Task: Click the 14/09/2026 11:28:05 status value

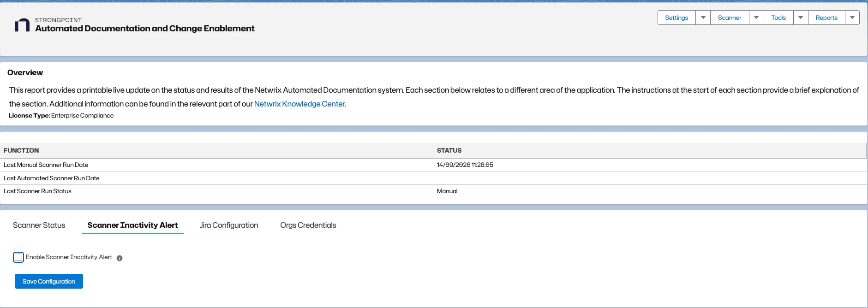Action: [465, 165]
